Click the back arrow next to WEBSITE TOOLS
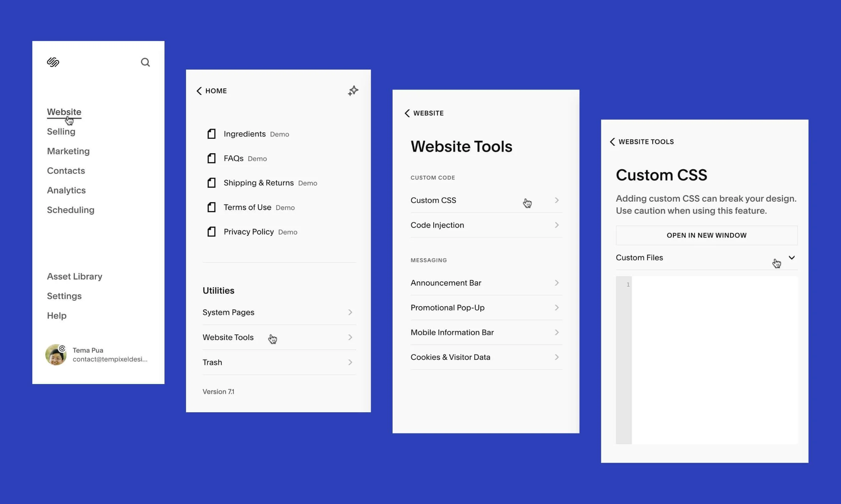 [x=612, y=141]
